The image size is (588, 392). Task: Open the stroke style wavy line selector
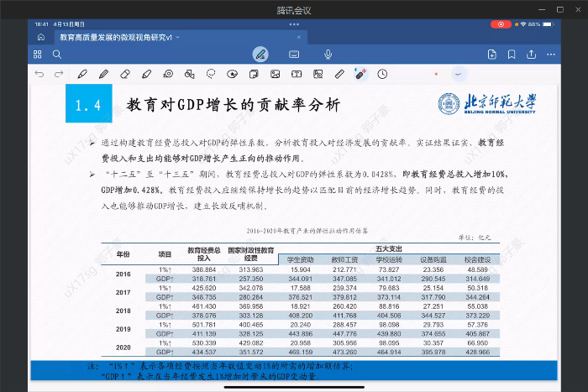tap(459, 74)
